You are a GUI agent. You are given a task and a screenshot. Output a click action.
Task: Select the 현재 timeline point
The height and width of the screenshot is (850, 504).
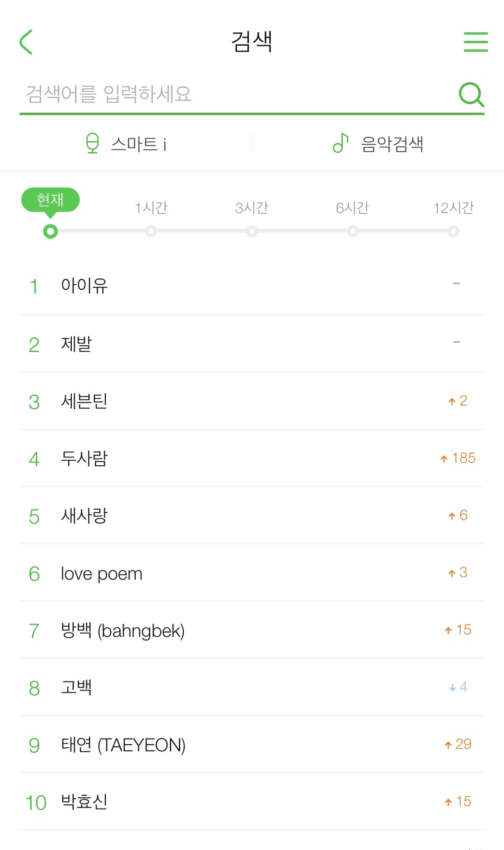click(x=51, y=231)
